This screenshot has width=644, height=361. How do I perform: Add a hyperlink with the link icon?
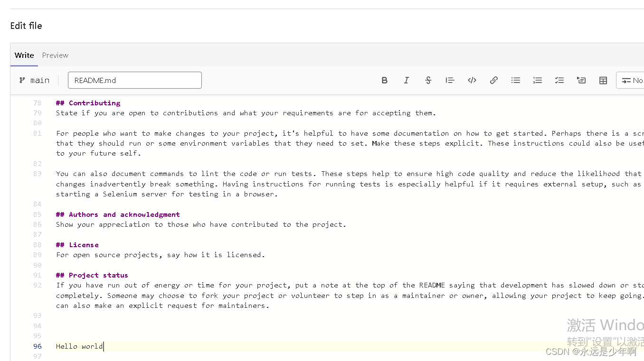click(494, 80)
